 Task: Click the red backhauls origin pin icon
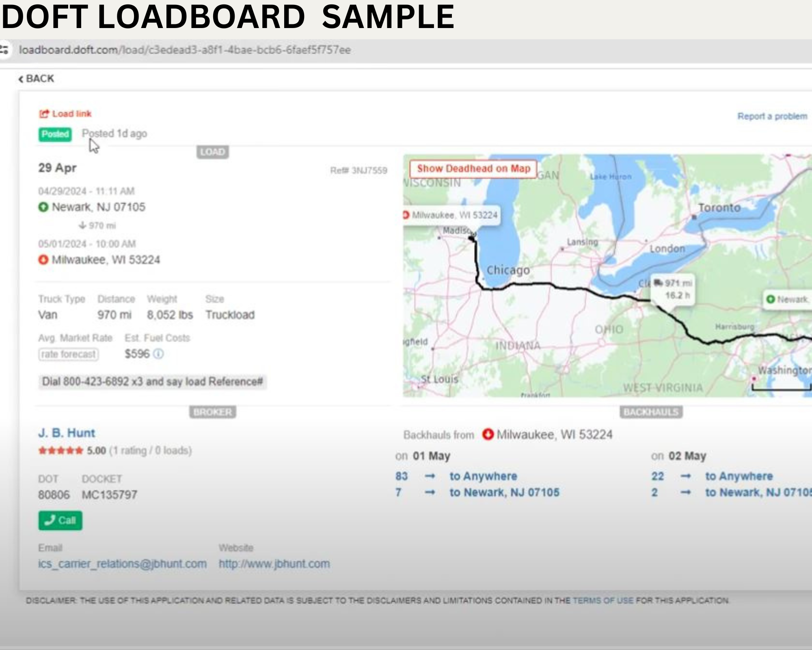pos(488,435)
